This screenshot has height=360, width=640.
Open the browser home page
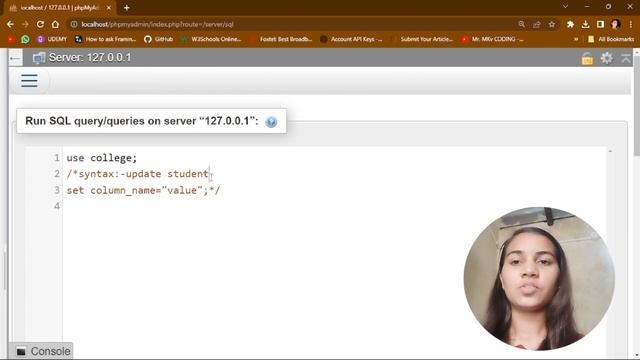tap(55, 24)
